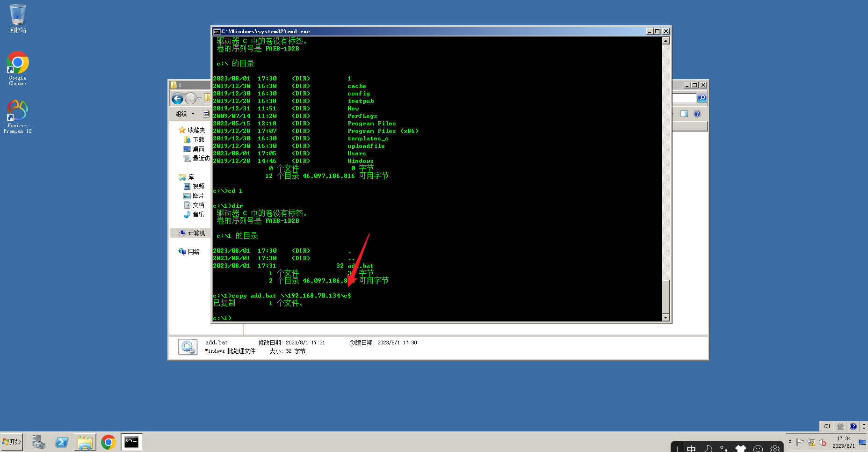
Task: Click the cmd window scrollbar down arrow
Action: [666, 318]
